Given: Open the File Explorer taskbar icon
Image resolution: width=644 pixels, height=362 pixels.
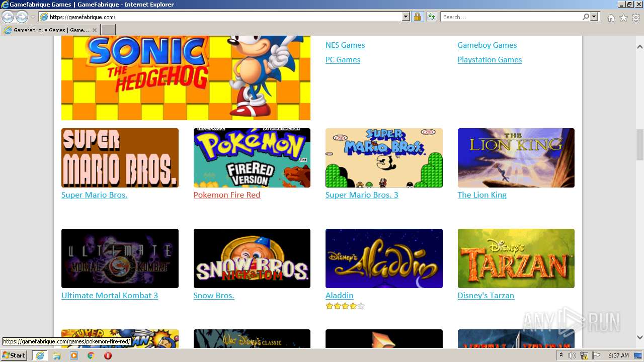Looking at the screenshot, I should (57, 355).
